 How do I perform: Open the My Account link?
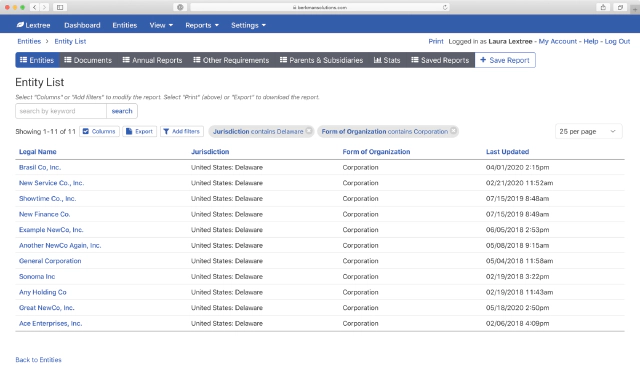coord(558,41)
